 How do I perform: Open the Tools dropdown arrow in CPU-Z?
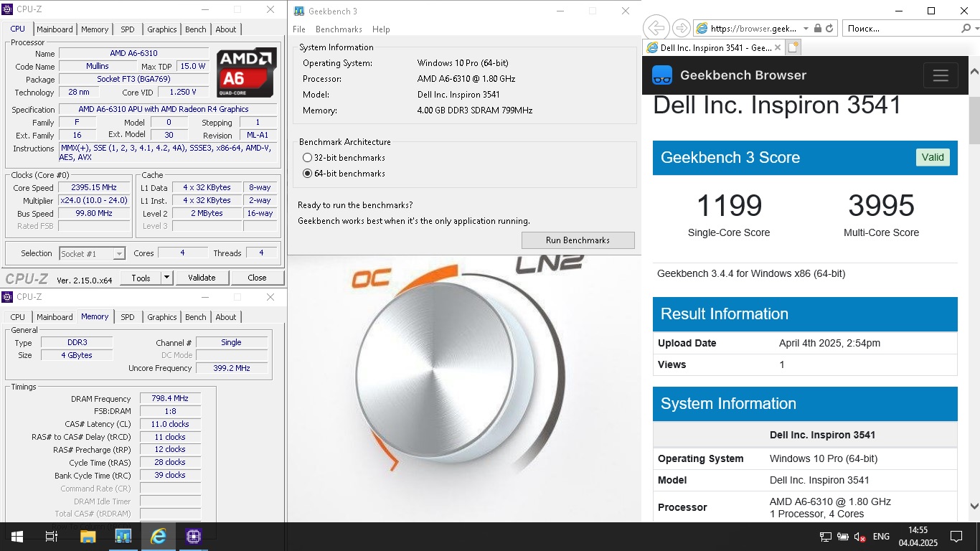pyautogui.click(x=166, y=278)
